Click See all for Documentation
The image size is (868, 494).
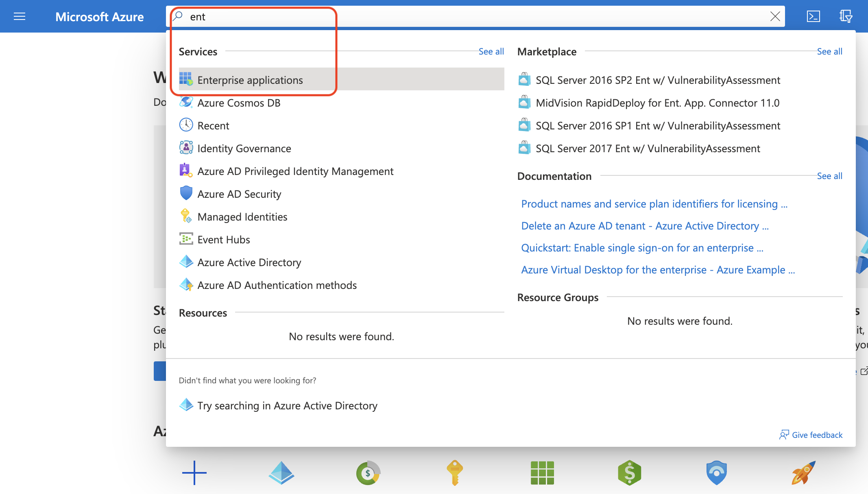pyautogui.click(x=829, y=176)
